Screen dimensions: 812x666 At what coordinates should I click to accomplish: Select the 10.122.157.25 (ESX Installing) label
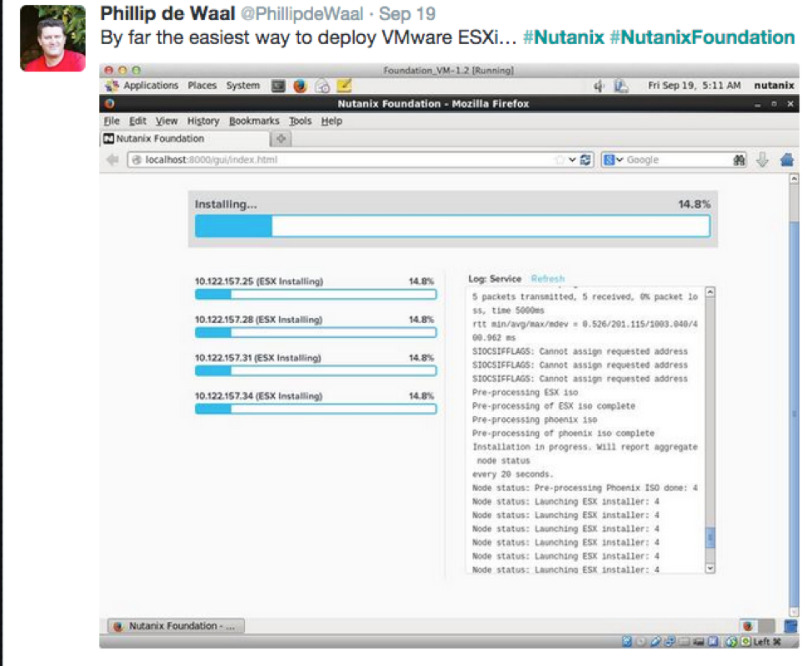259,281
